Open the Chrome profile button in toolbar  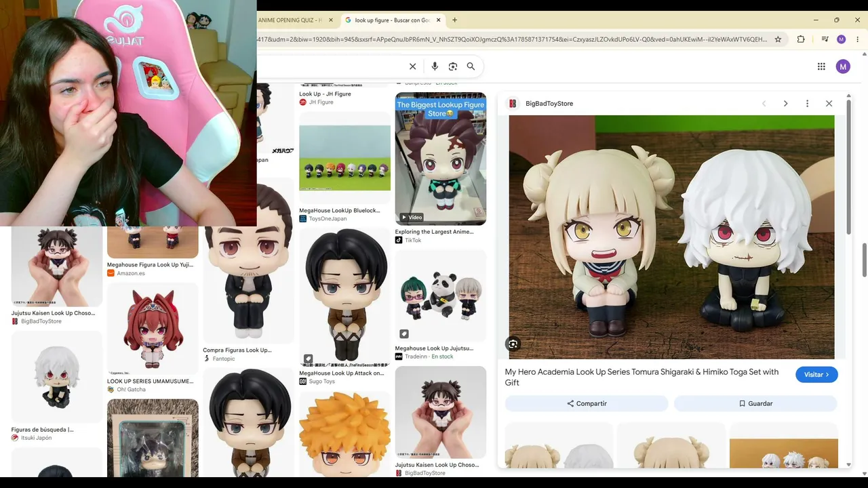(x=842, y=39)
